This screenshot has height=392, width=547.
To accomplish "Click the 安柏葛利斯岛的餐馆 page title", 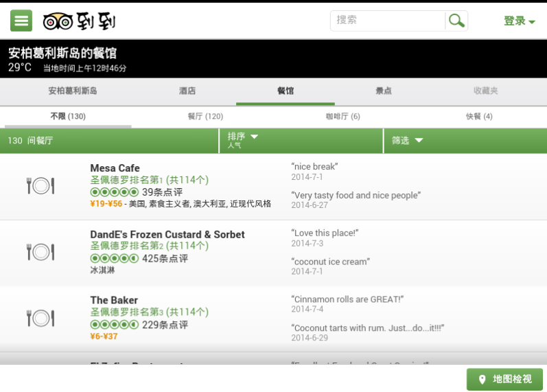I will (x=62, y=53).
